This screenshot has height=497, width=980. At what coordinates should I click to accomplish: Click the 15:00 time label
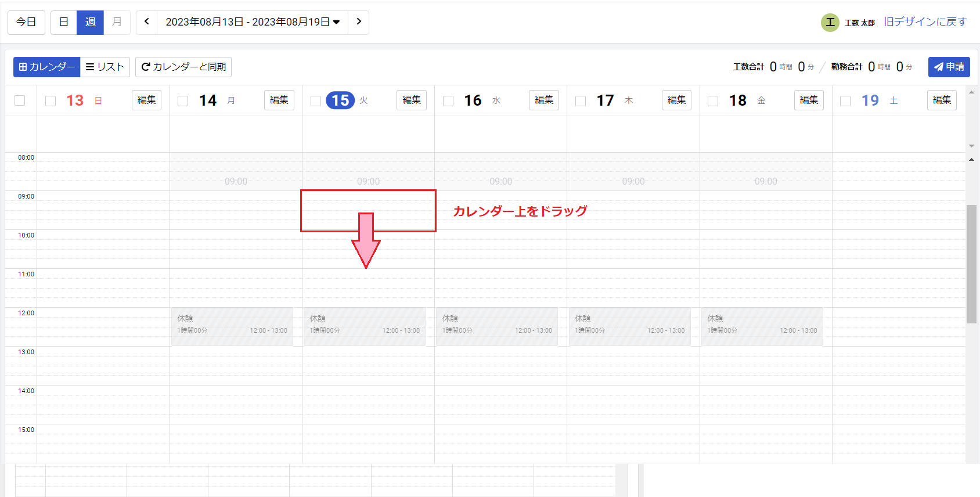[26, 430]
